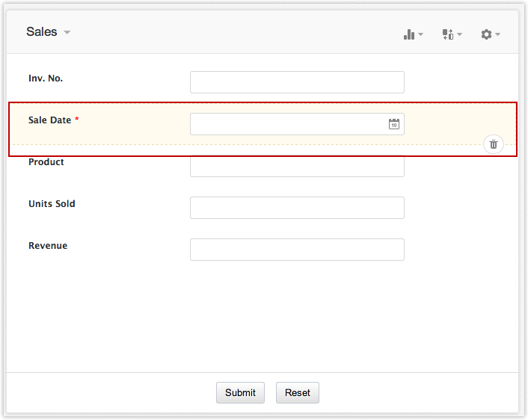Select the Sale Date field label
The height and width of the screenshot is (420, 528).
tap(49, 120)
